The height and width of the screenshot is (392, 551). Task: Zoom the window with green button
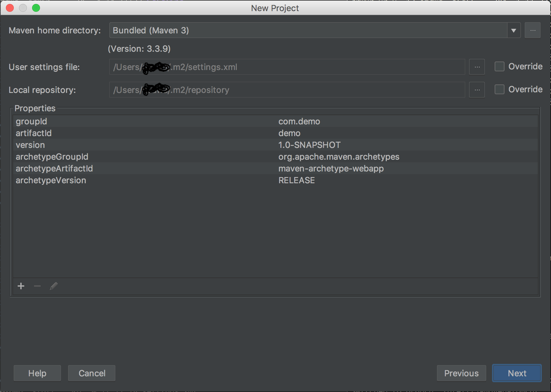pos(36,8)
